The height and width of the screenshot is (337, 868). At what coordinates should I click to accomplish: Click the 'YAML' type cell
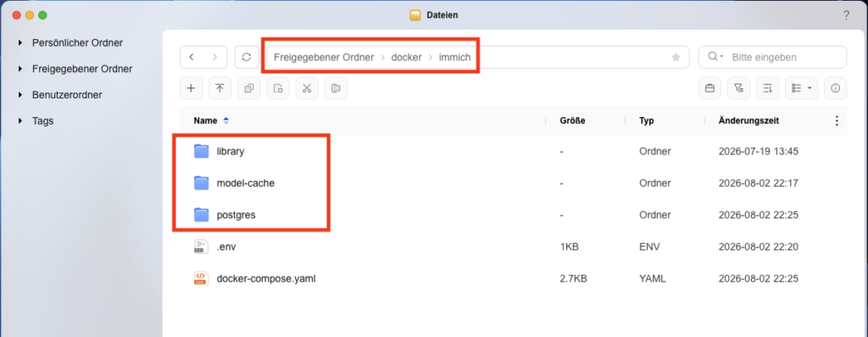click(652, 278)
